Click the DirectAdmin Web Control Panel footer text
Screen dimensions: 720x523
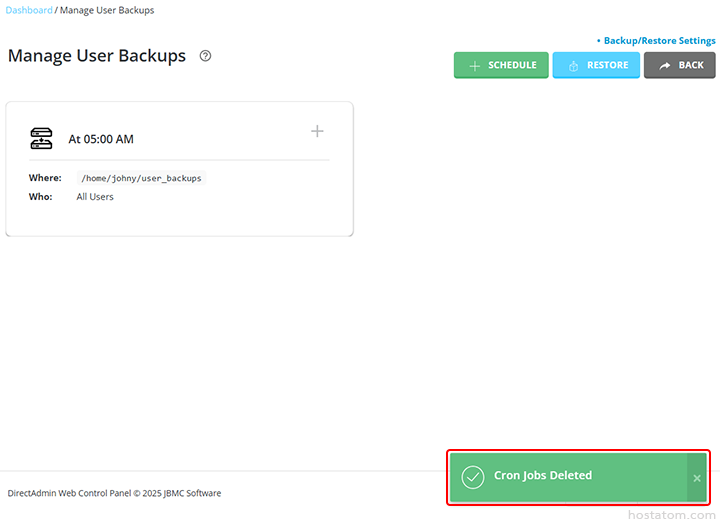(x=114, y=493)
